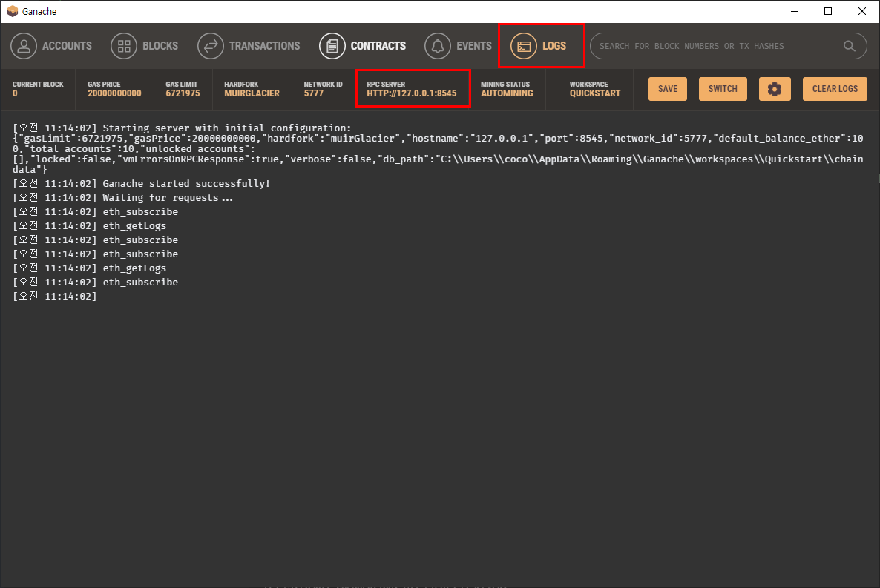Click the gas price value 20000000000
The width and height of the screenshot is (880, 588).
(x=114, y=93)
